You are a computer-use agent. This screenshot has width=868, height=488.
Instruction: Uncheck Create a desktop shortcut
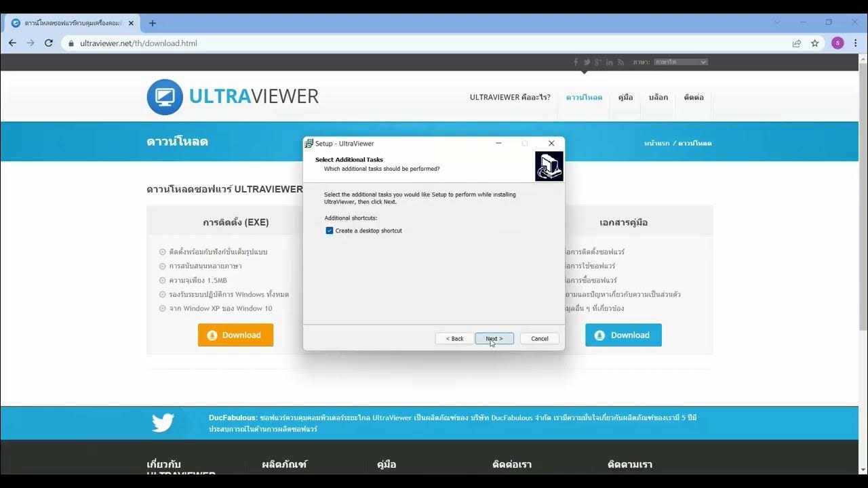(x=330, y=230)
